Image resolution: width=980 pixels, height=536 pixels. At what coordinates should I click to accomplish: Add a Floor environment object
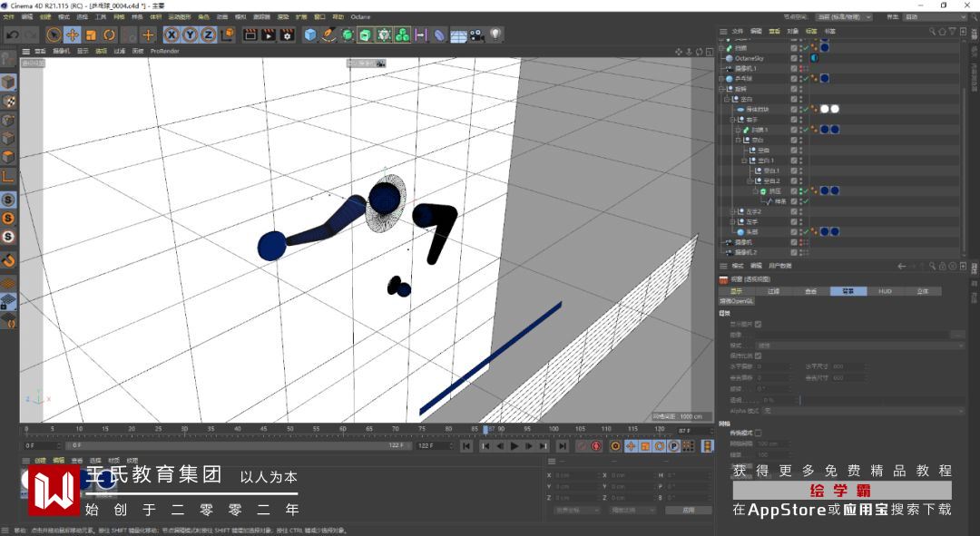click(458, 35)
